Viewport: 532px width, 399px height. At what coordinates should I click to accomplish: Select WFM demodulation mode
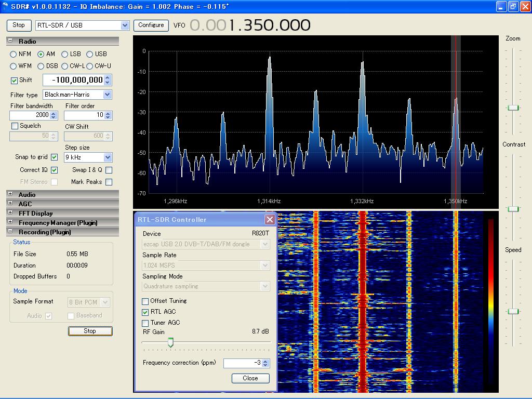[x=13, y=66]
